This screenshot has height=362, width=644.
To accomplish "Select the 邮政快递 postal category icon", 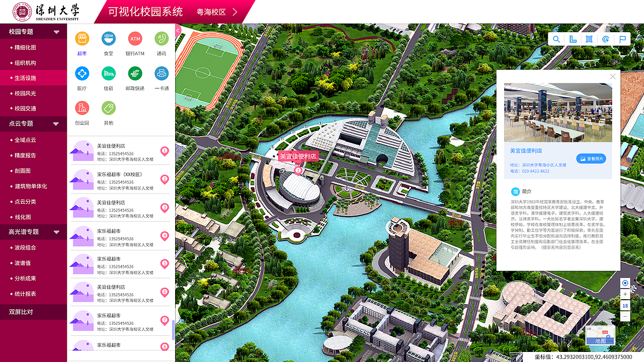I will coord(135,73).
